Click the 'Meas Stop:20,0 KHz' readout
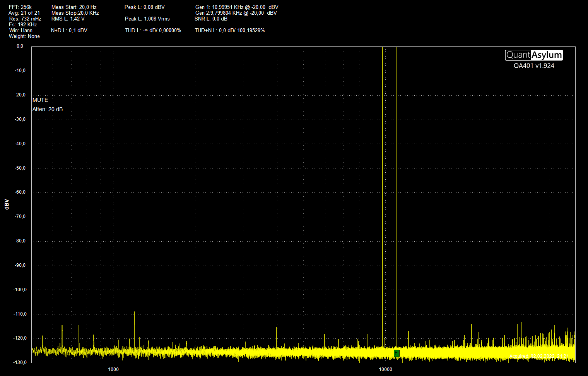This screenshot has height=376, width=588. click(x=75, y=13)
